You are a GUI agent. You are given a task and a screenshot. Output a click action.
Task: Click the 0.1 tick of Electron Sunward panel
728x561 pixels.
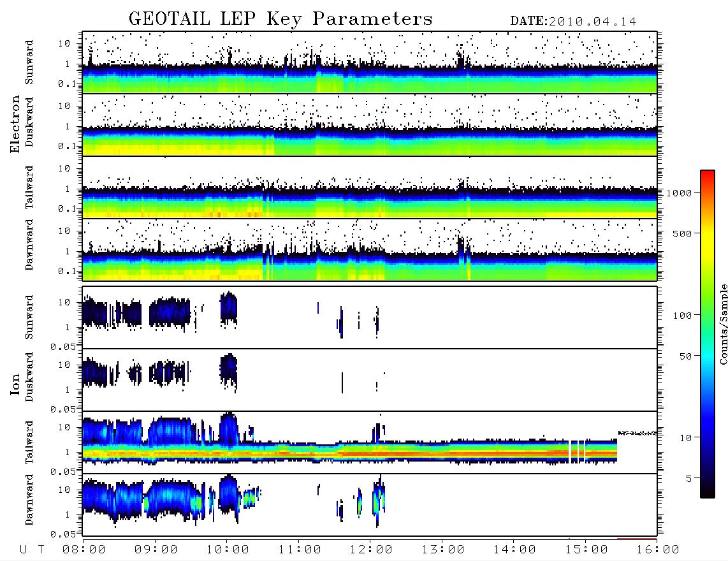(68, 84)
